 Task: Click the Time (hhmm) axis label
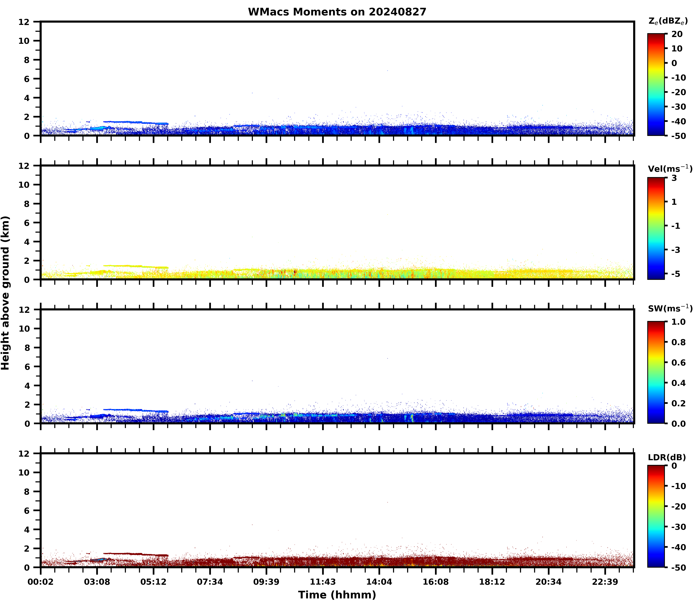337,595
